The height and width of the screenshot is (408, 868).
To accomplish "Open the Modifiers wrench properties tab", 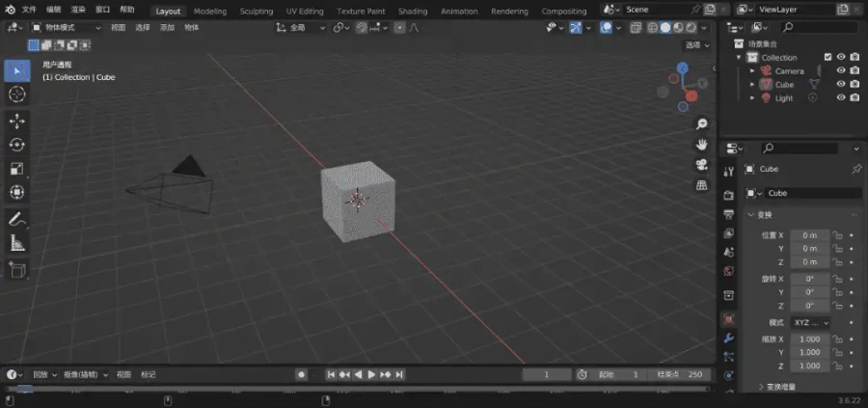I will [x=729, y=339].
